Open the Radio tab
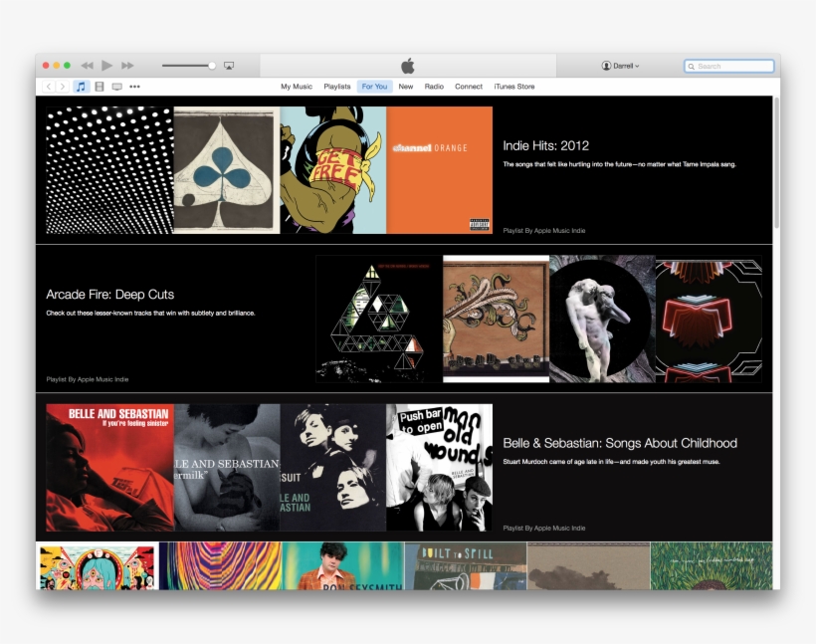The image size is (816, 644). pyautogui.click(x=434, y=87)
